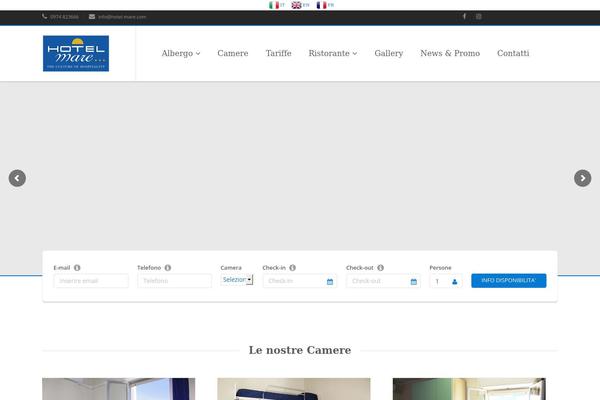Open the Facebook page icon
Screen dimensions: 600x400
click(x=464, y=16)
